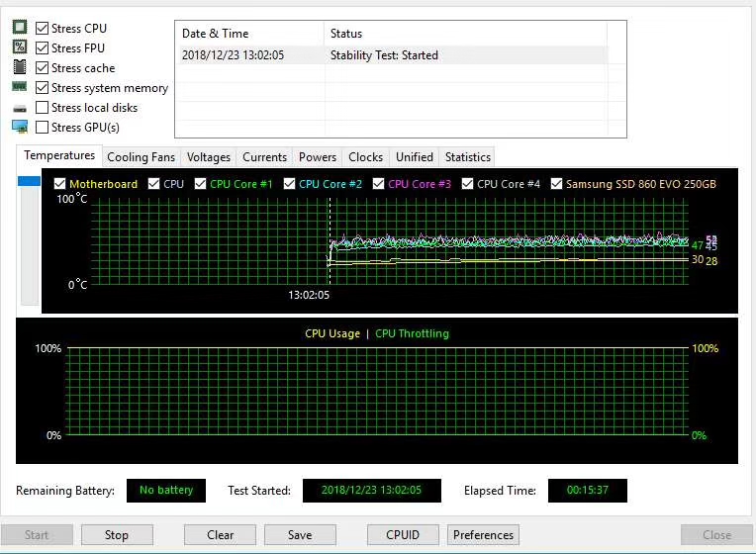Viewport: 756px width, 554px height.
Task: Click the monitor icon beside Stress GPU(s)
Action: 20,127
